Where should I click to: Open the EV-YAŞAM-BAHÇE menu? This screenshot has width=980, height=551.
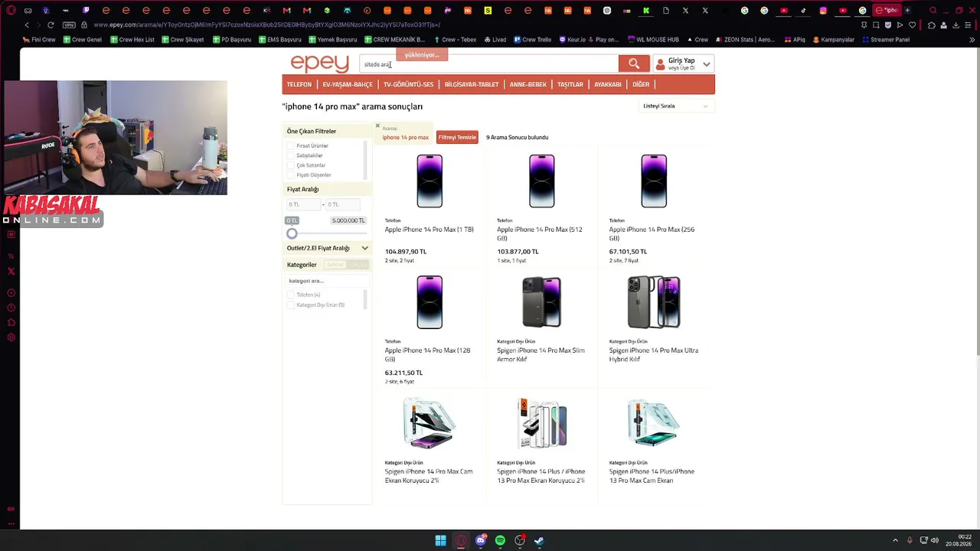(x=348, y=84)
